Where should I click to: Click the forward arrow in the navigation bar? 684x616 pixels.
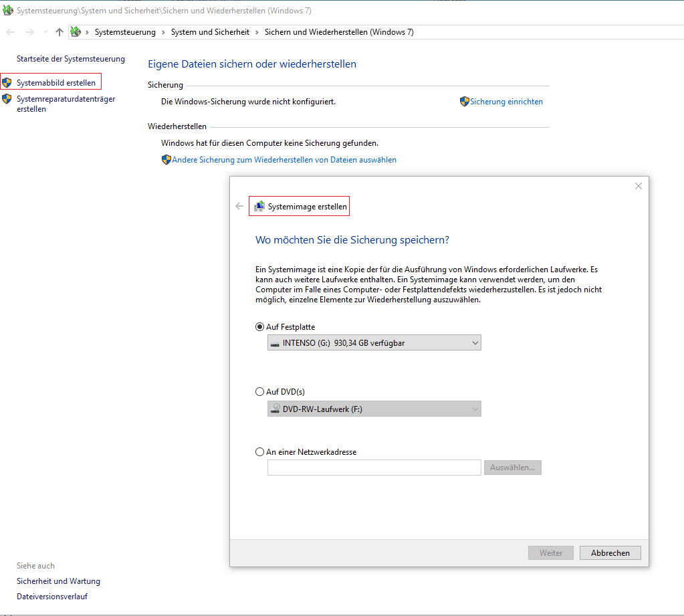[29, 32]
